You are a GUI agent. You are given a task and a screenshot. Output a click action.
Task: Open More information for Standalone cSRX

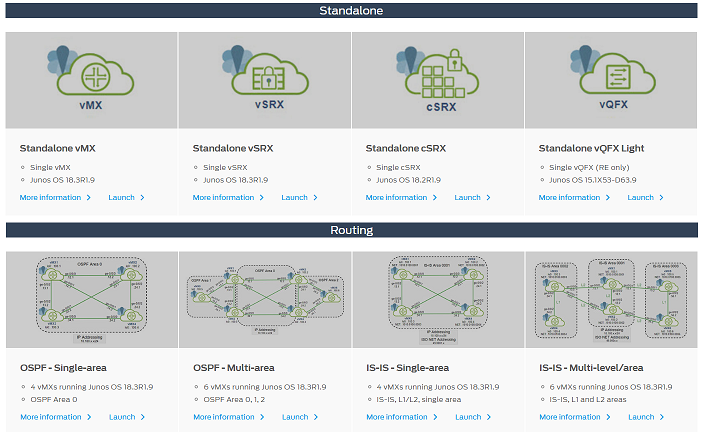tap(401, 198)
